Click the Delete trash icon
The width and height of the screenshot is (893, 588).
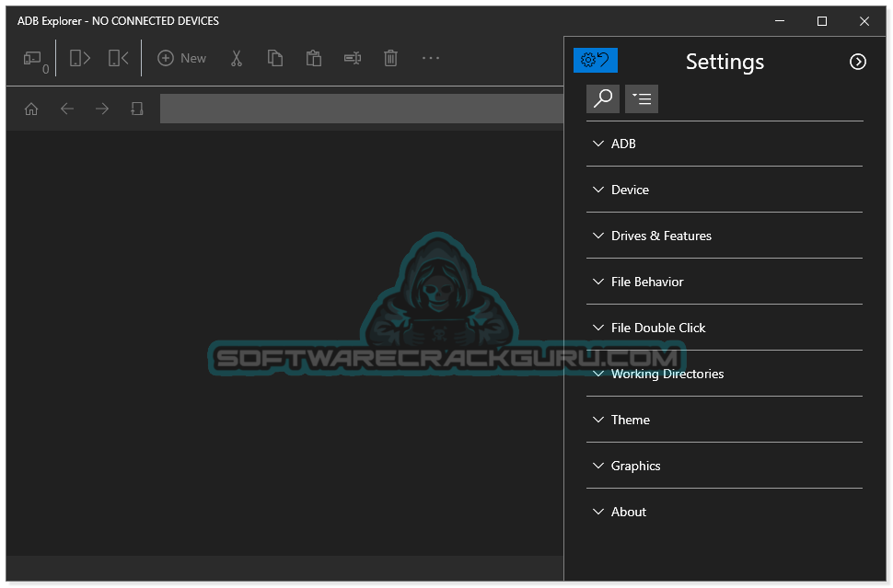coord(390,58)
